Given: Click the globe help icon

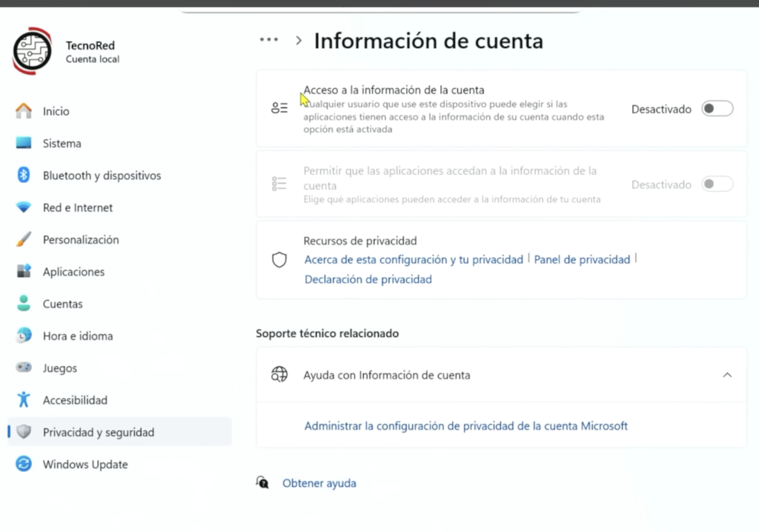Looking at the screenshot, I should coord(279,374).
